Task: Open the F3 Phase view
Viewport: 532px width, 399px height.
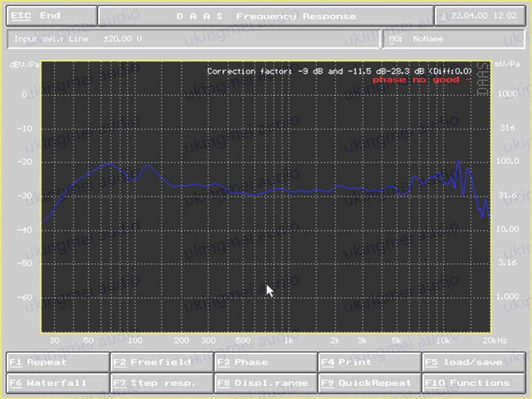Action: 266,362
